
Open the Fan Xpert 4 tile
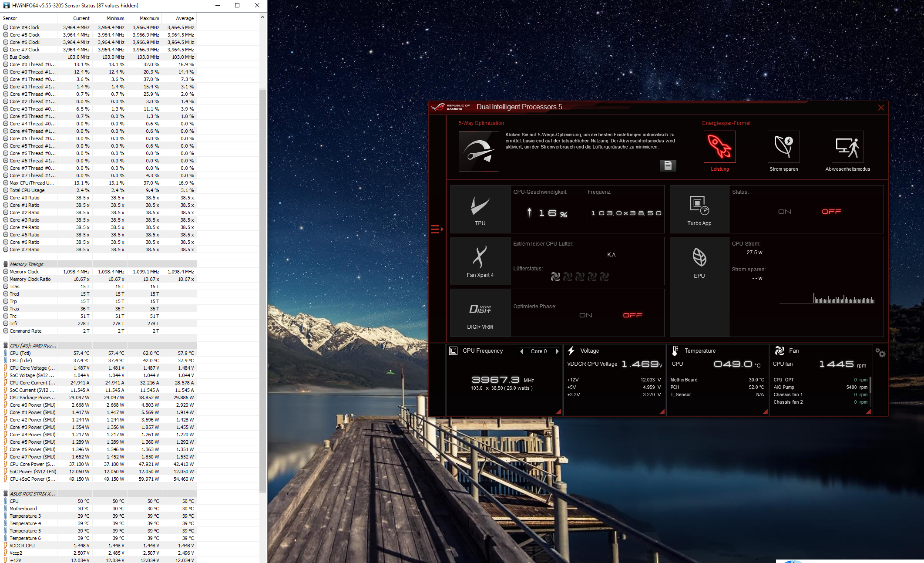point(480,261)
